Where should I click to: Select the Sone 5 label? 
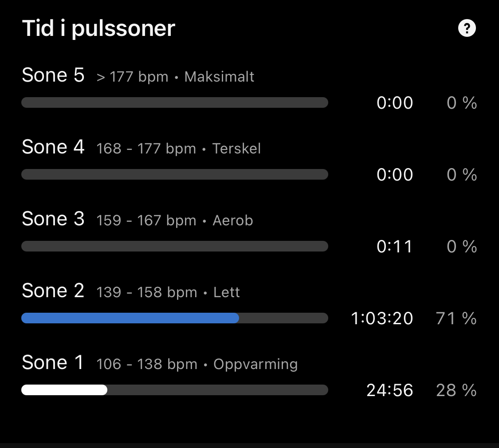click(x=53, y=75)
